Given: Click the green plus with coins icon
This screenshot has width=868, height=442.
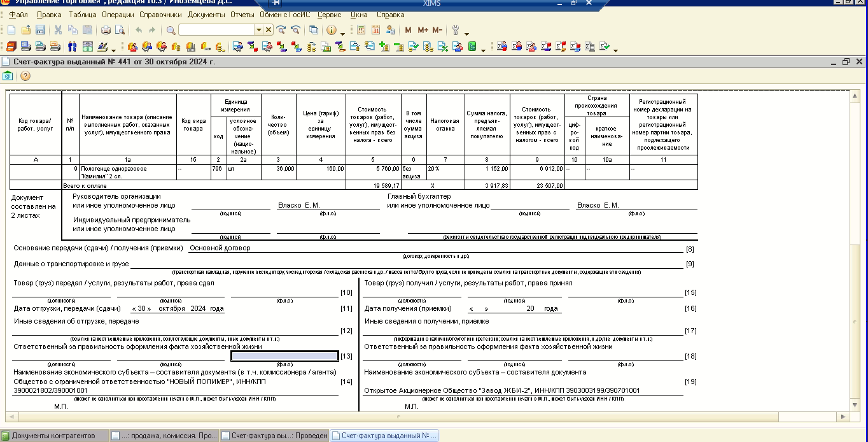Looking at the screenshot, I should (384, 46).
